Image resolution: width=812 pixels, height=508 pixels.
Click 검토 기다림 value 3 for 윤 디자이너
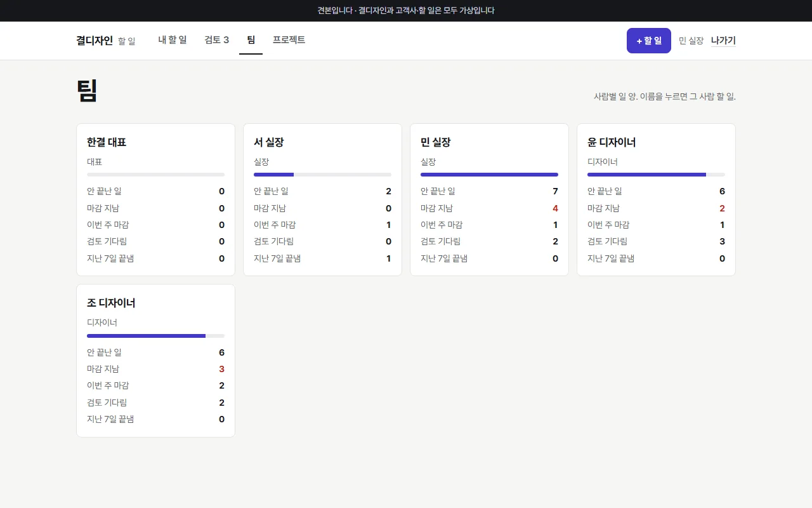[722, 241]
